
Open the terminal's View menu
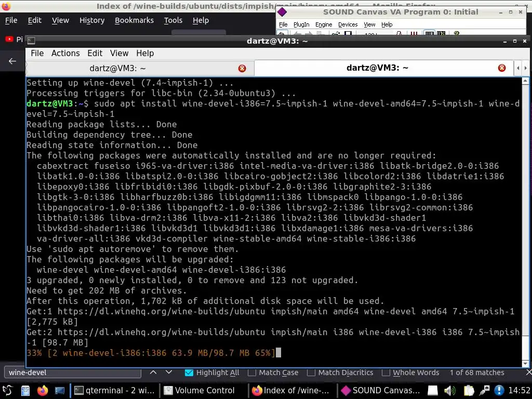pyautogui.click(x=119, y=54)
